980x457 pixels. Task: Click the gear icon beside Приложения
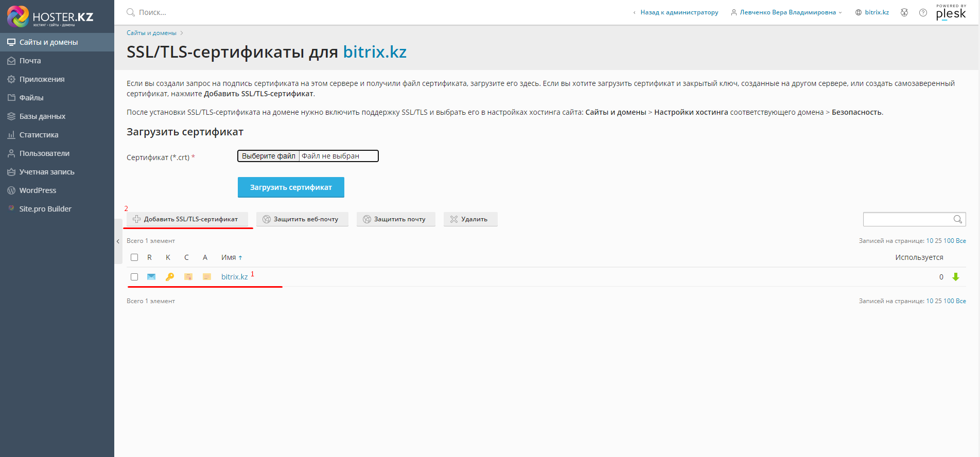11,79
